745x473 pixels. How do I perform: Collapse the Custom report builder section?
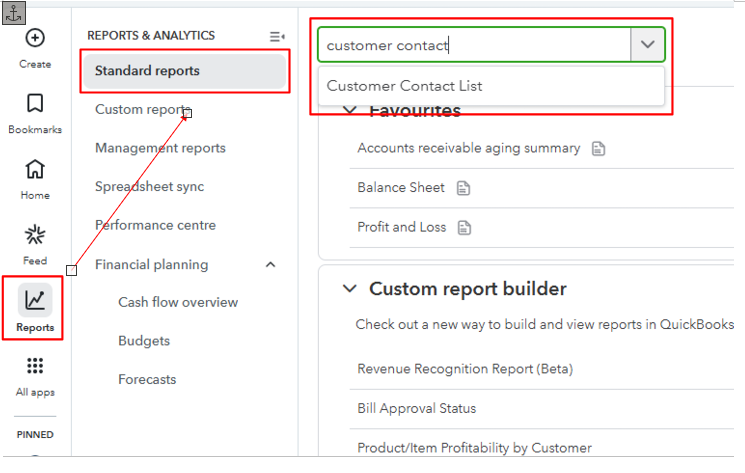click(349, 289)
